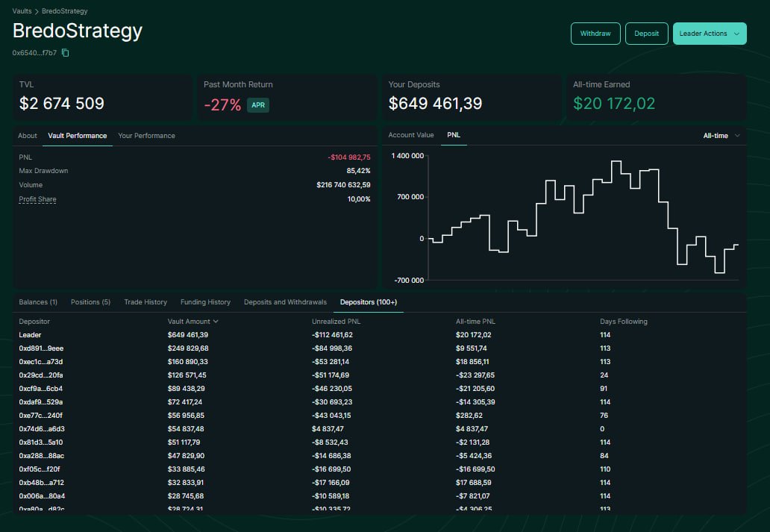Expand the All-time chart range selector
The height and width of the screenshot is (532, 770).
point(722,136)
